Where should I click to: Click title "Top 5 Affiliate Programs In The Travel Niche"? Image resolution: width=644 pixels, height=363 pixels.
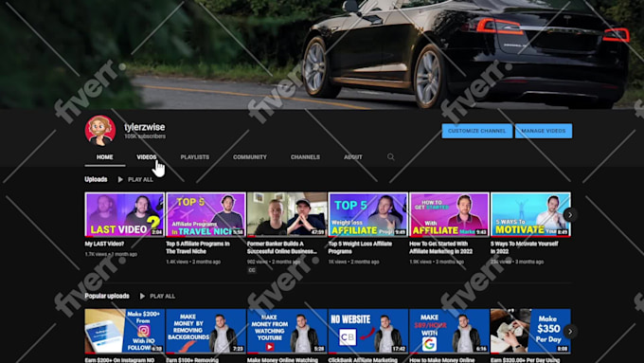(198, 247)
